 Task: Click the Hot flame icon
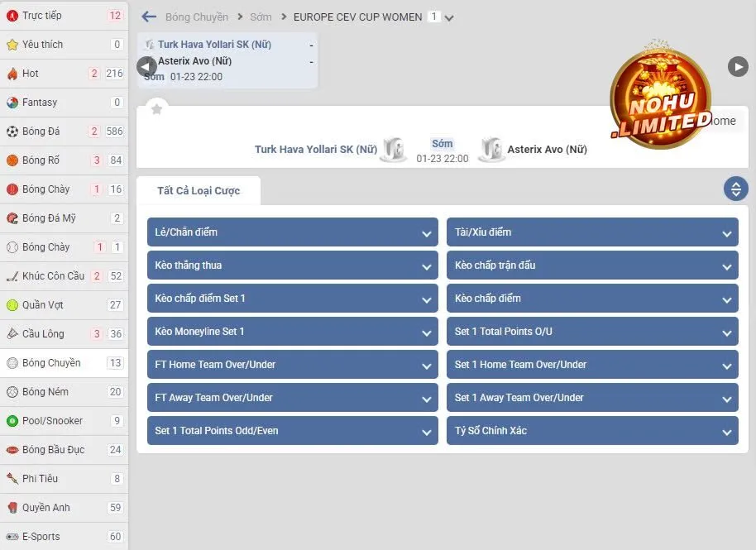click(12, 74)
